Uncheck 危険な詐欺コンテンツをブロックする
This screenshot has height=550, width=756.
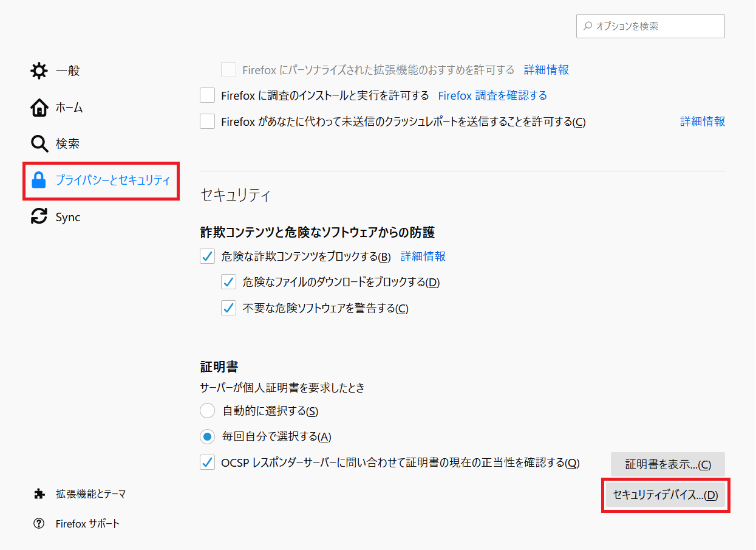pos(208,256)
